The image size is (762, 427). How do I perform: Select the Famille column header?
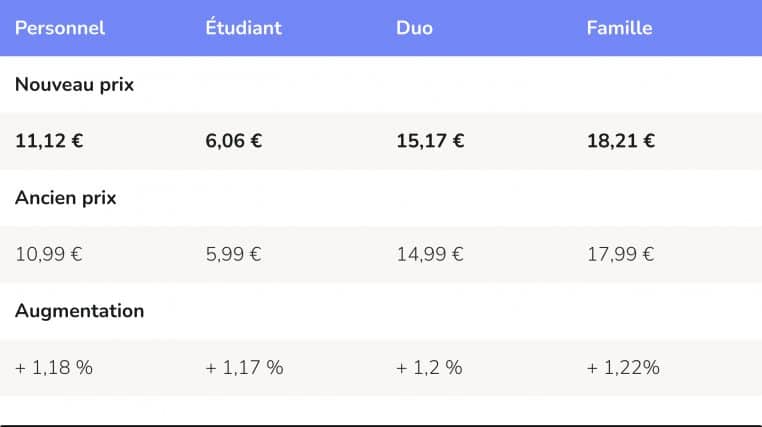point(619,28)
